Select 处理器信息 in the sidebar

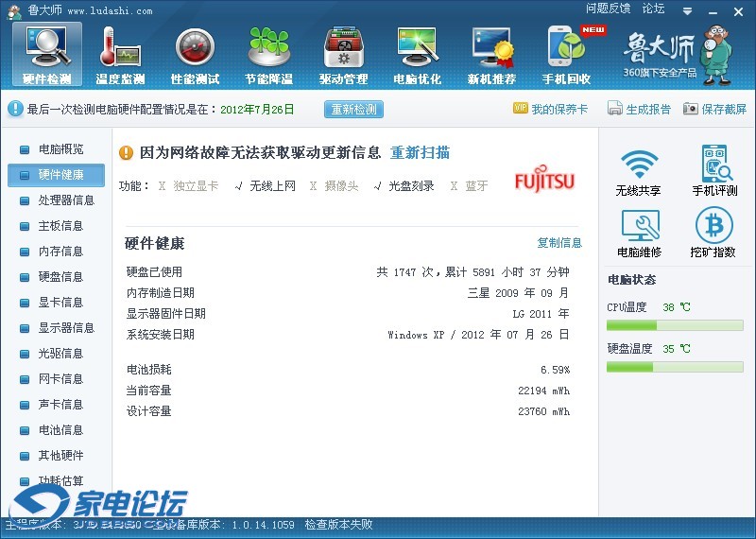65,200
